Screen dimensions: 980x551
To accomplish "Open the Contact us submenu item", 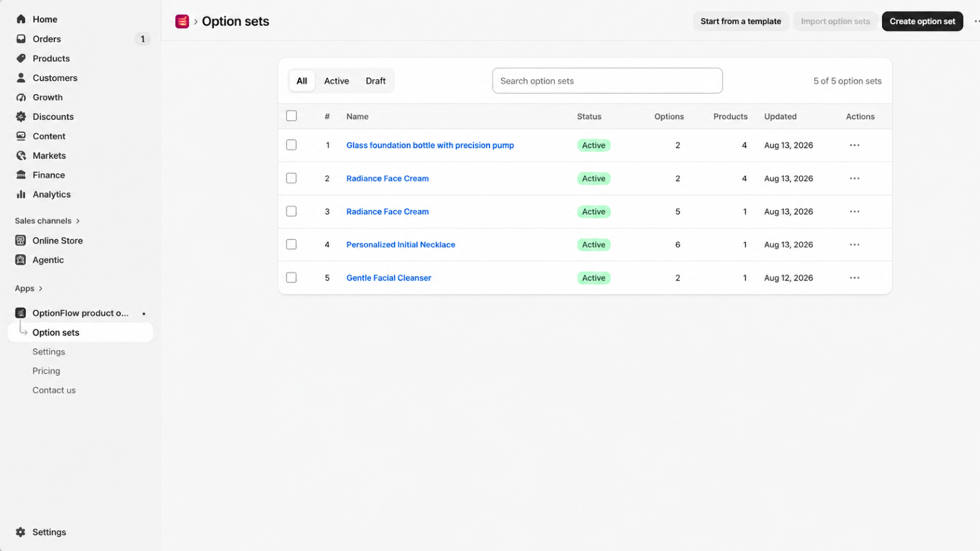I will (x=54, y=391).
